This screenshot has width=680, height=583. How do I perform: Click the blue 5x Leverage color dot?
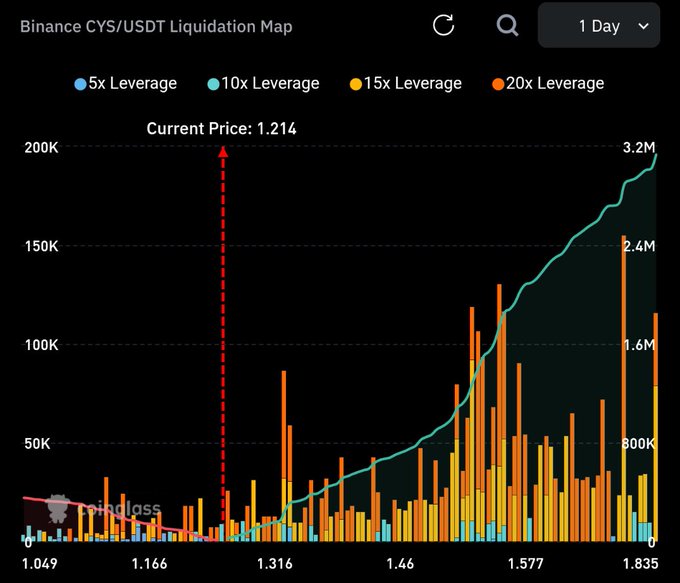coord(80,84)
